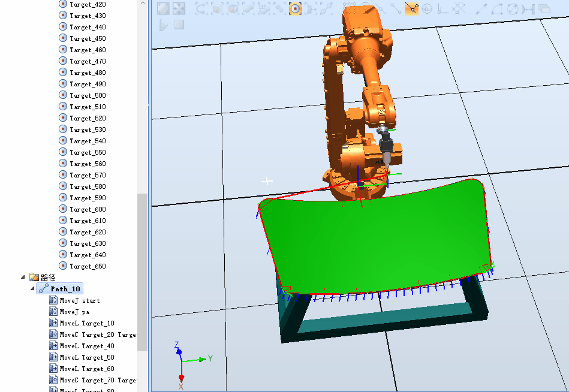Select Target_640 in the tree
This screenshot has width=569, height=392.
pos(88,255)
